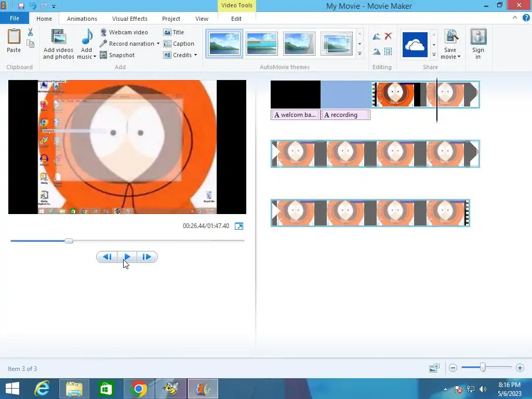The image size is (532, 399).
Task: Redo action in quick access toolbar
Action: pyautogui.click(x=44, y=6)
